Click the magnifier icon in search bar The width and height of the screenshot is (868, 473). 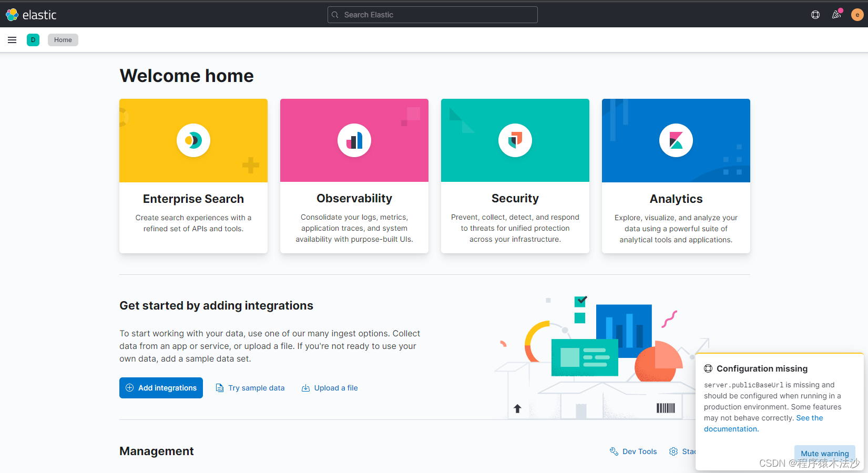[x=335, y=15]
